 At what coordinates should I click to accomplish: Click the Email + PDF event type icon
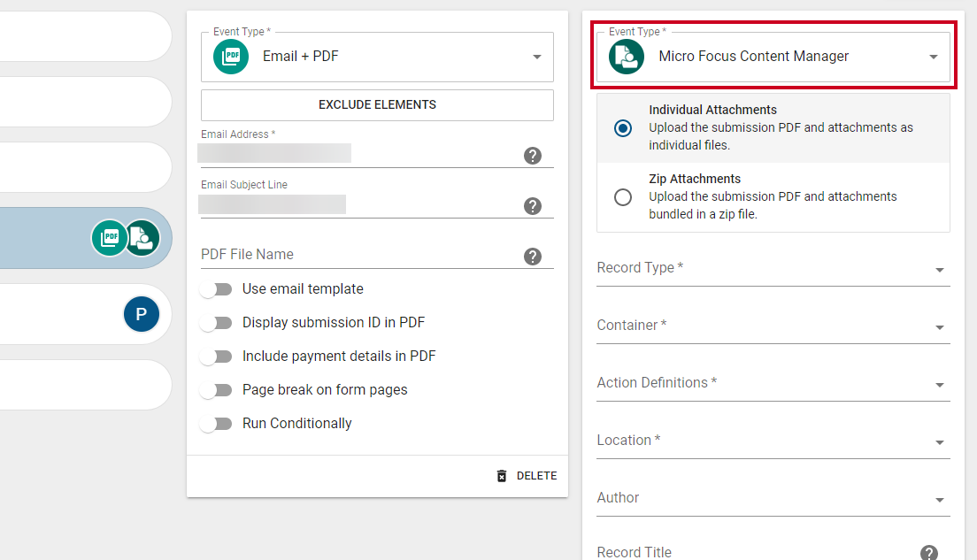point(231,57)
